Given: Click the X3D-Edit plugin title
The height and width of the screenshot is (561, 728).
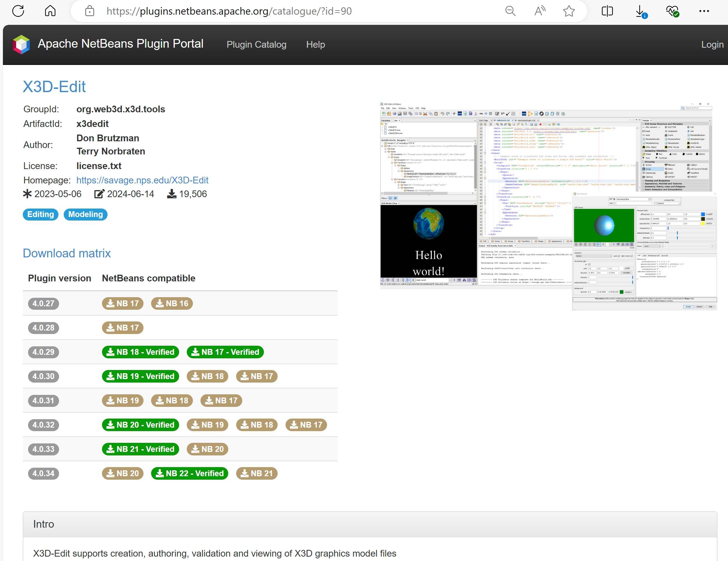Looking at the screenshot, I should click(54, 87).
